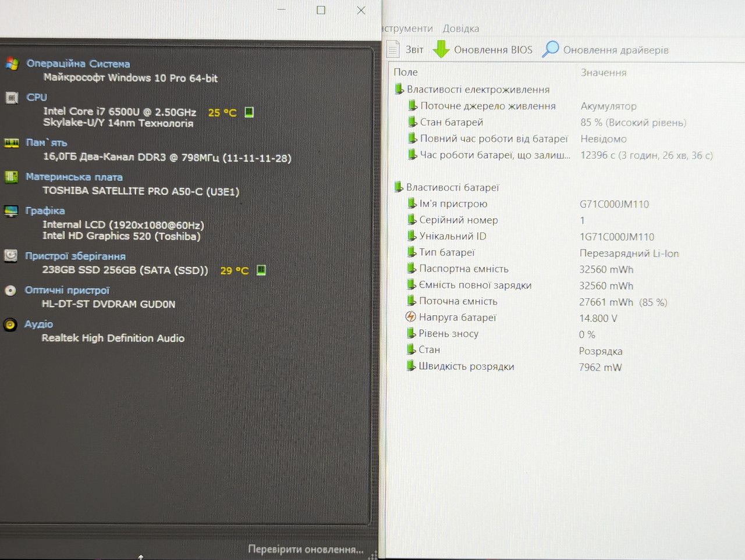The image size is (745, 560).
Task: Click the Перевірити оновлення... link in Speccy
Action: (306, 550)
